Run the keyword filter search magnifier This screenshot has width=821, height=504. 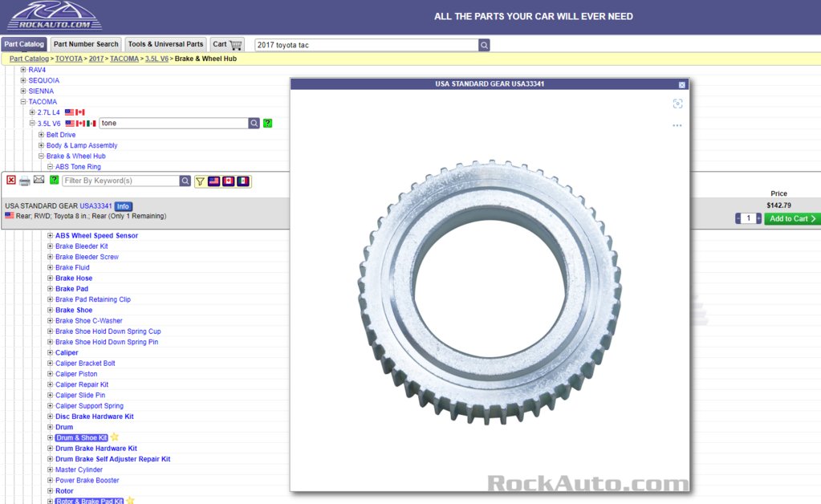click(185, 181)
